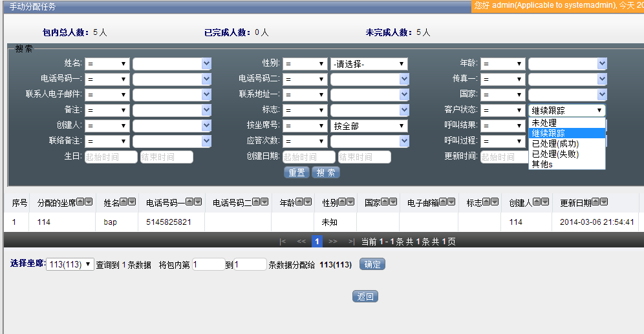Click sort-down arrow beside 性别 column
Viewport: 644px width, 334px height.
(x=351, y=202)
